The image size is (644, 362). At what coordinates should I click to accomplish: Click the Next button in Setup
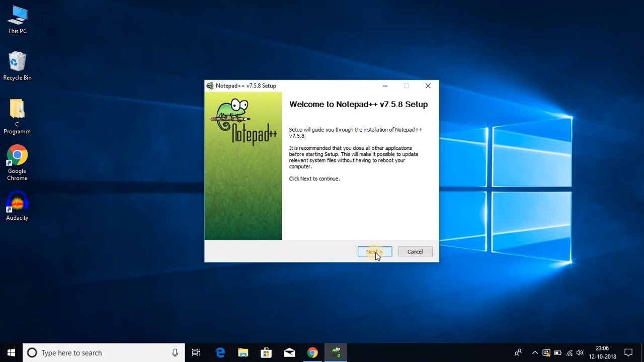(x=375, y=252)
